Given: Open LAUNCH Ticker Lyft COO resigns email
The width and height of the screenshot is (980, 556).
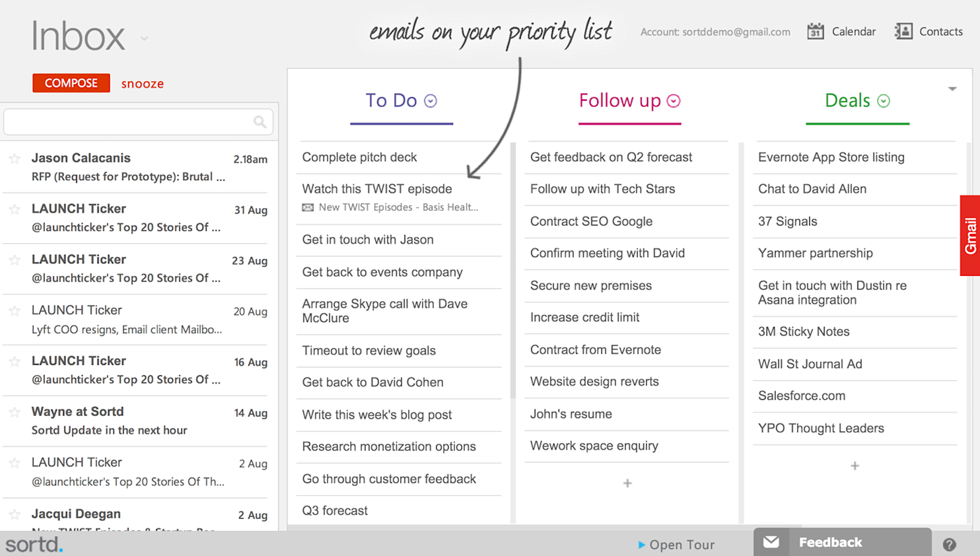Looking at the screenshot, I should tap(135, 319).
